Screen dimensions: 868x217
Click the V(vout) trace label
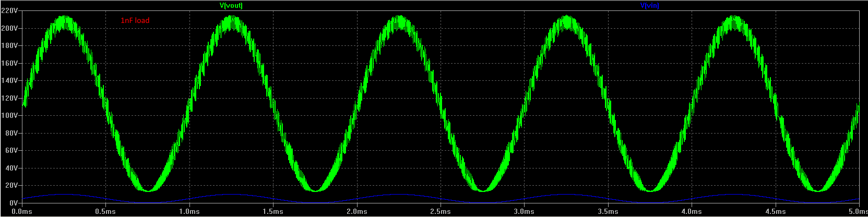coord(231,6)
